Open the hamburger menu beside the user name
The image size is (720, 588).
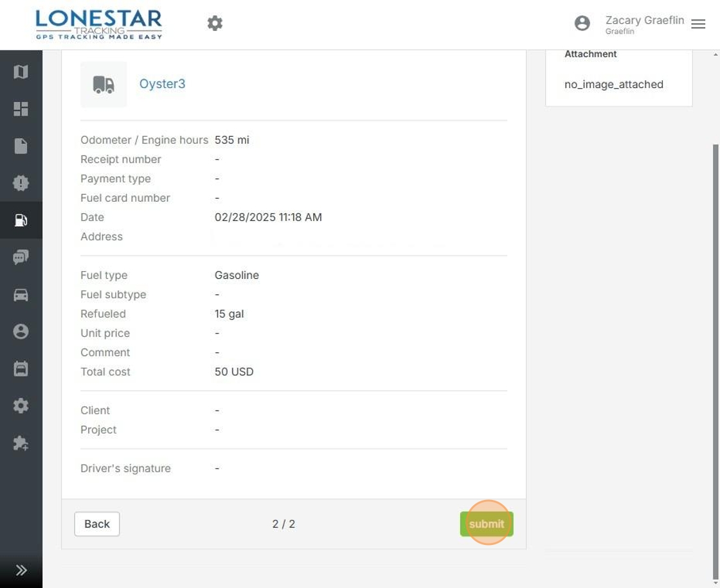pyautogui.click(x=698, y=24)
